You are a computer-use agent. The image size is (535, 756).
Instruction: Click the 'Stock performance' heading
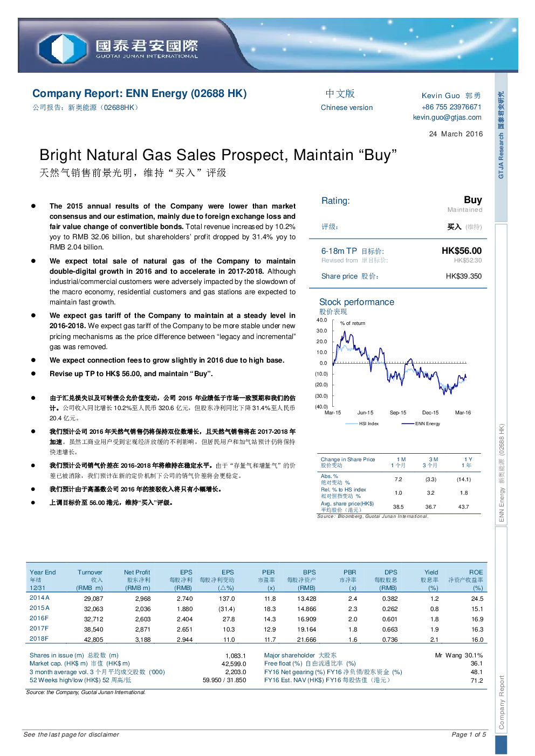click(x=356, y=302)
